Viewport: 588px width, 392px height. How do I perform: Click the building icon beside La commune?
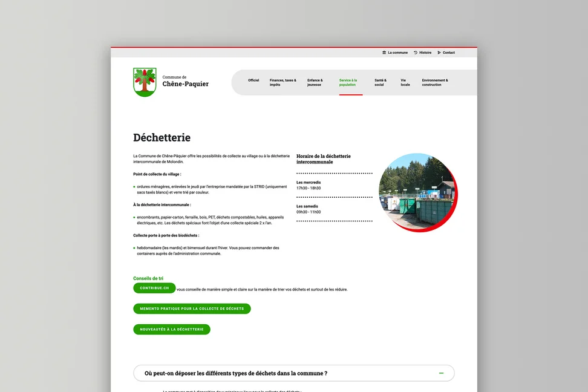point(384,53)
